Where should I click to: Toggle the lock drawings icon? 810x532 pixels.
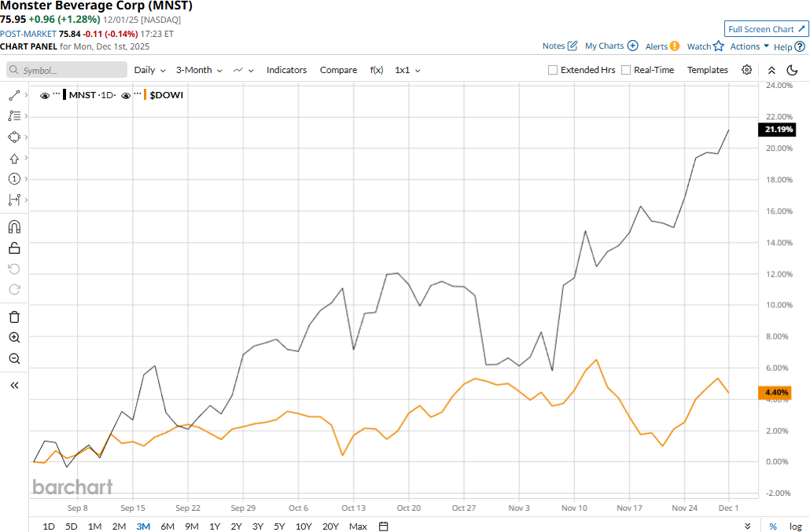tap(14, 248)
